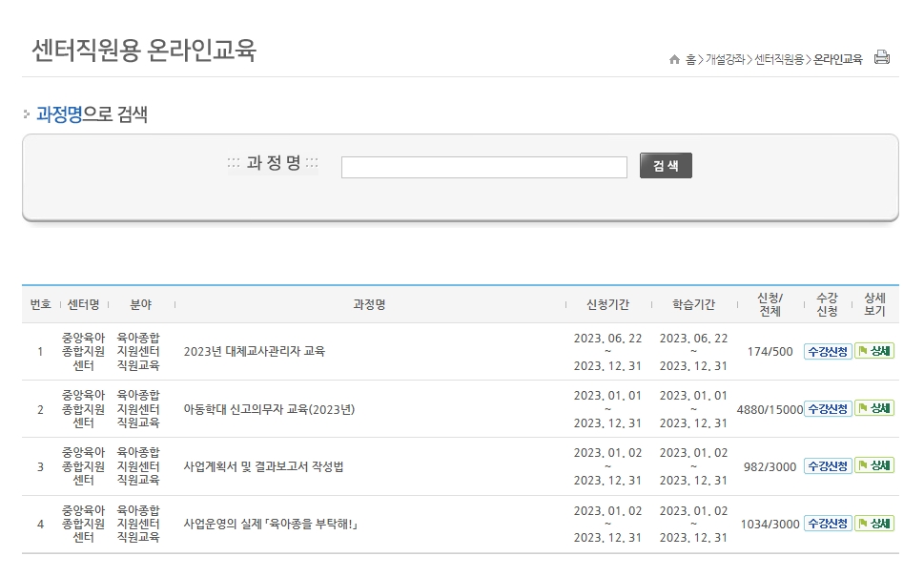Screen dimensions: 924x577
Task: Open the 아동학대 신고의무자 교육(2023년) course title
Action: [270, 408]
